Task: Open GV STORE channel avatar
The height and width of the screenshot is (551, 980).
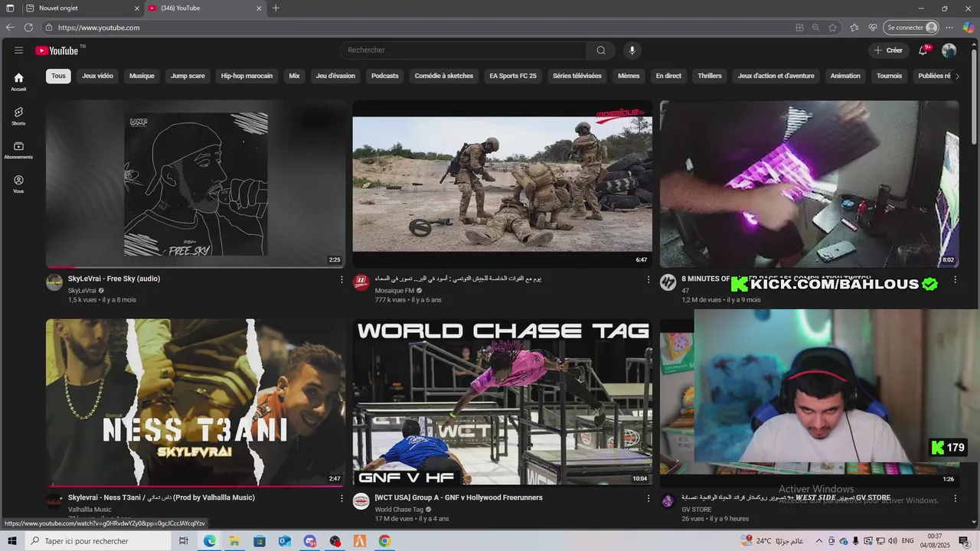Action: pyautogui.click(x=668, y=501)
